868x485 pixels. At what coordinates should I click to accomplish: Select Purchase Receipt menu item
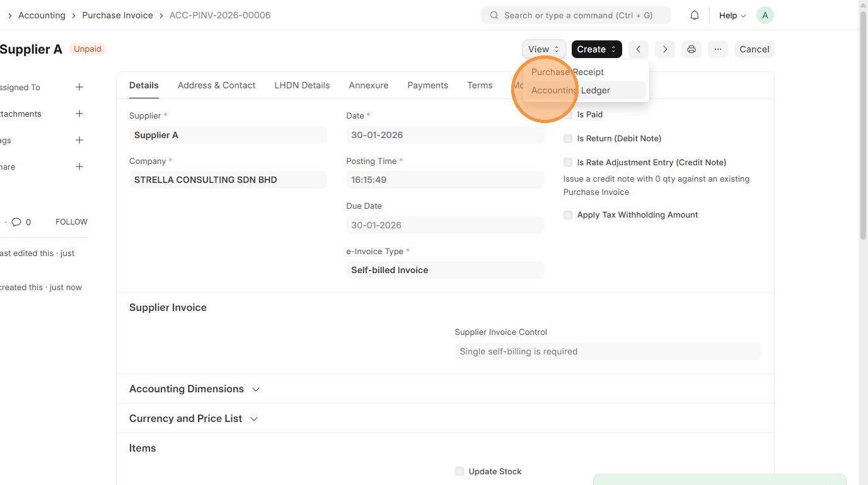[585, 72]
